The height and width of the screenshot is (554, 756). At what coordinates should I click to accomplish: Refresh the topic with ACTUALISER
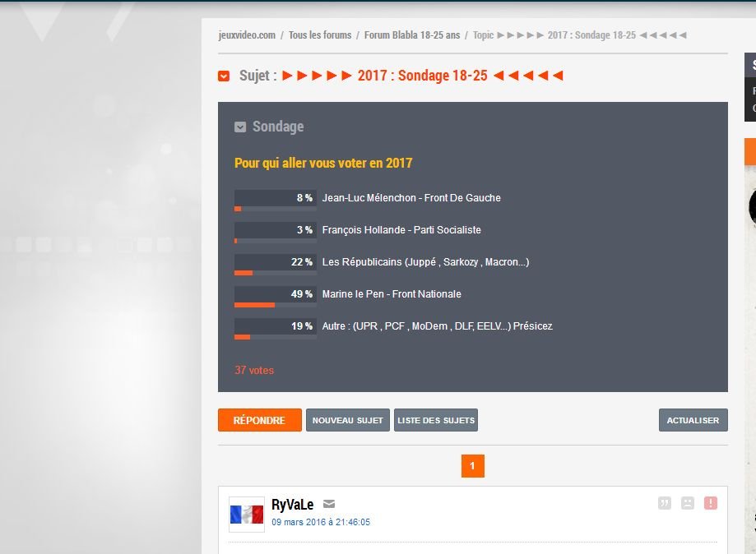click(x=693, y=420)
